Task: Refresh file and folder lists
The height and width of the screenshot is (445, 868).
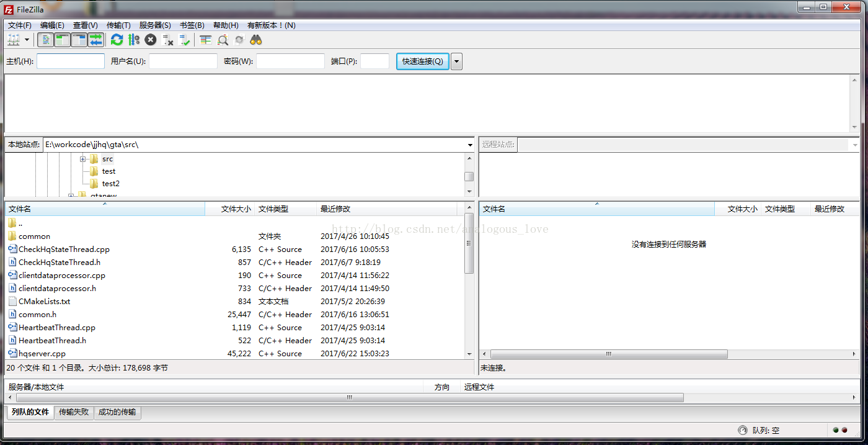Action: point(117,40)
